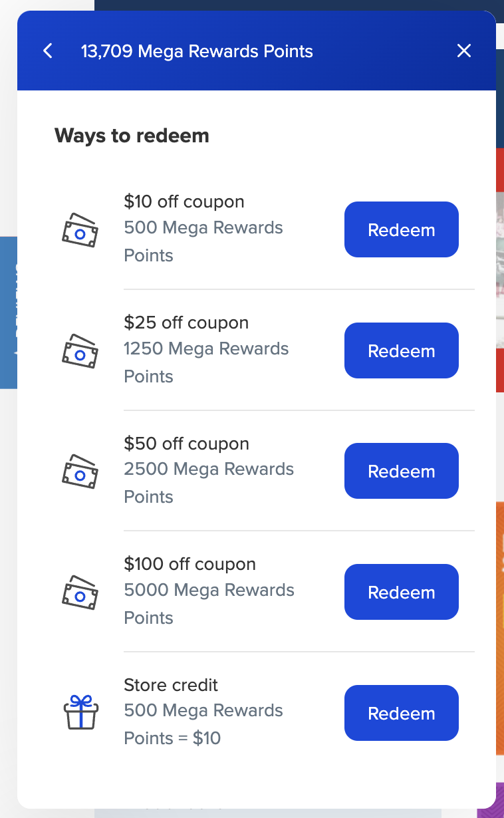
Task: Redeem the $25 off coupon
Action: click(401, 350)
